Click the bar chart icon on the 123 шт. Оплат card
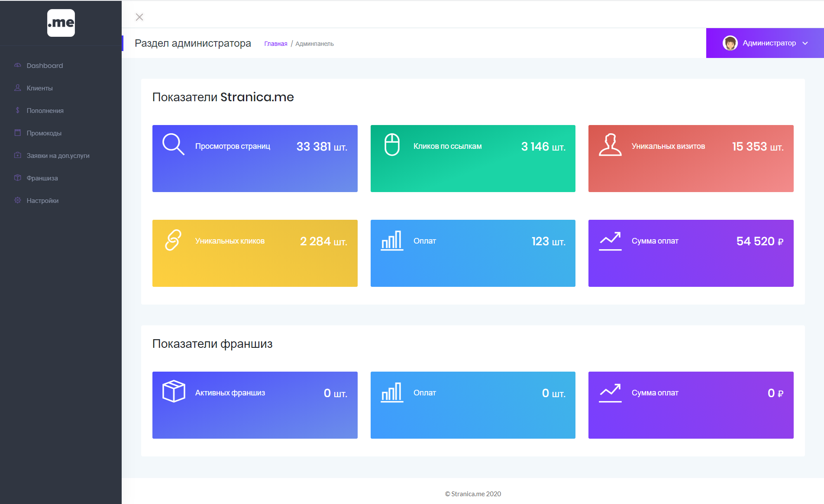824x504 pixels. [392, 241]
